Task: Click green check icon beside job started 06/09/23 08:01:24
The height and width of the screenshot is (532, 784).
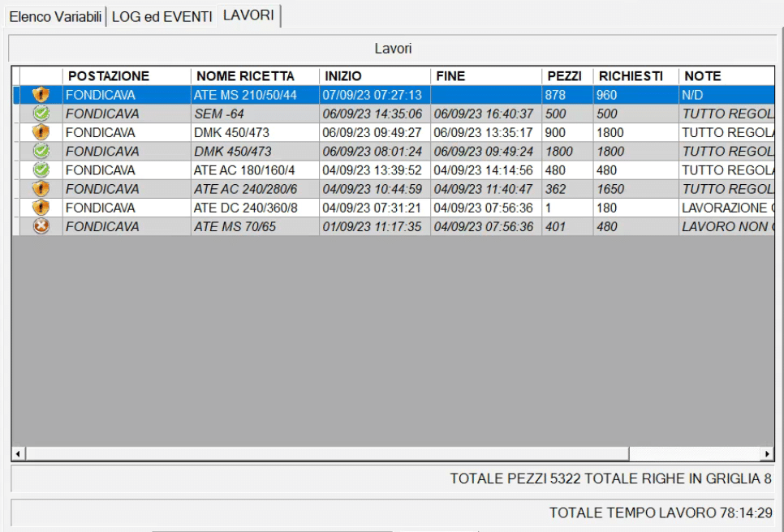Action: pos(41,151)
